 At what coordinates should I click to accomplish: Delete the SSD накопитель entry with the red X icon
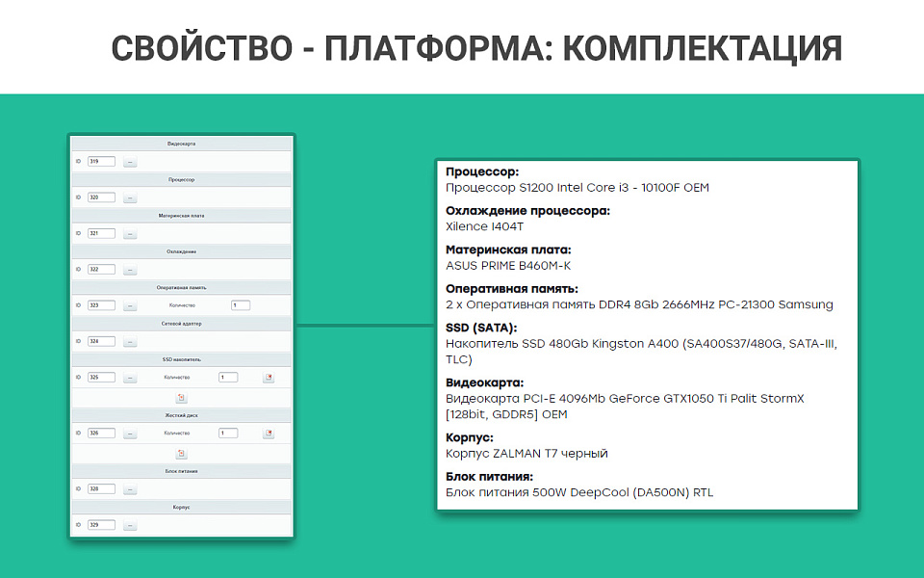pos(268,378)
